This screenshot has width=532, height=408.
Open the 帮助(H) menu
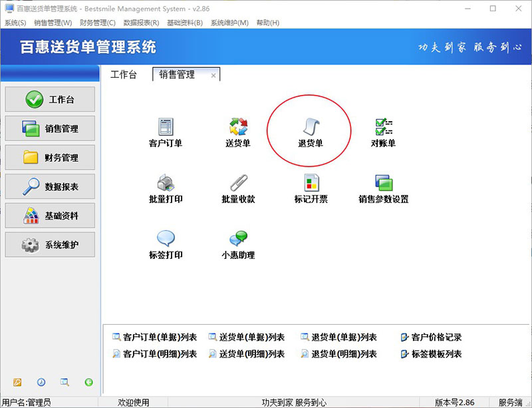(x=268, y=23)
